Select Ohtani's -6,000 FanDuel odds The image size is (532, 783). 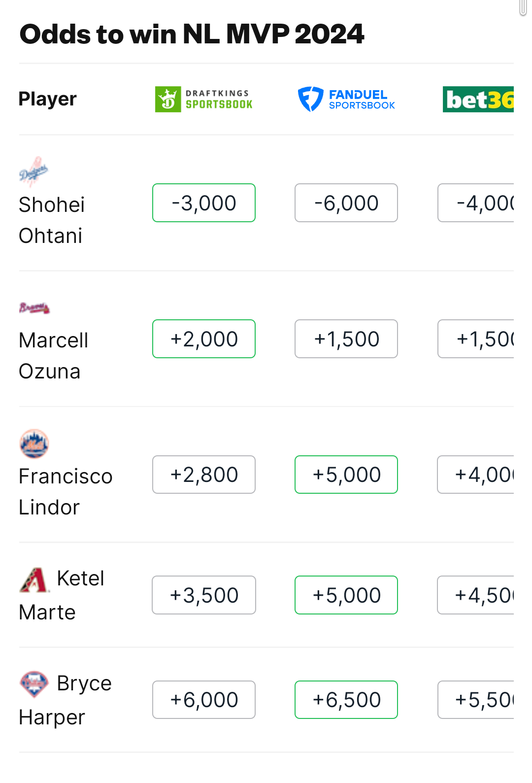click(346, 203)
